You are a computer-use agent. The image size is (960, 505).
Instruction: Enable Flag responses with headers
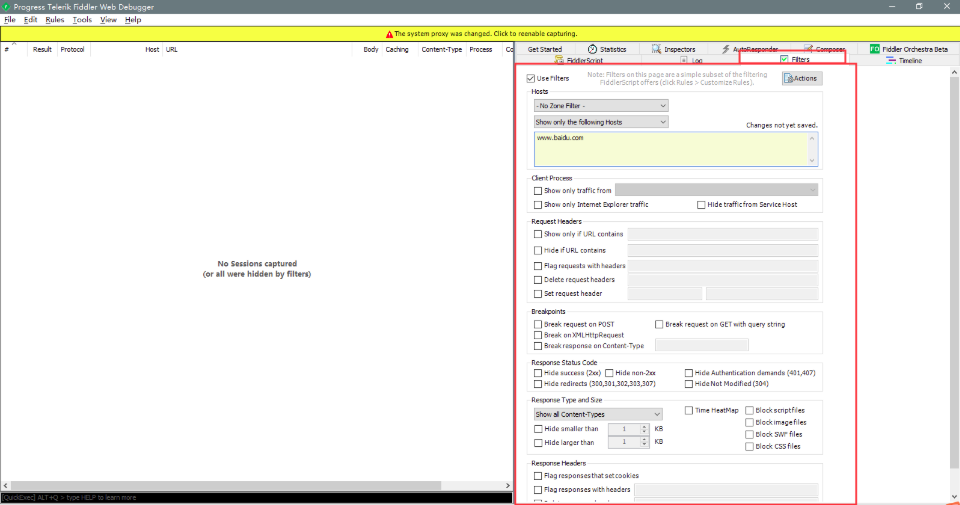tap(538, 490)
